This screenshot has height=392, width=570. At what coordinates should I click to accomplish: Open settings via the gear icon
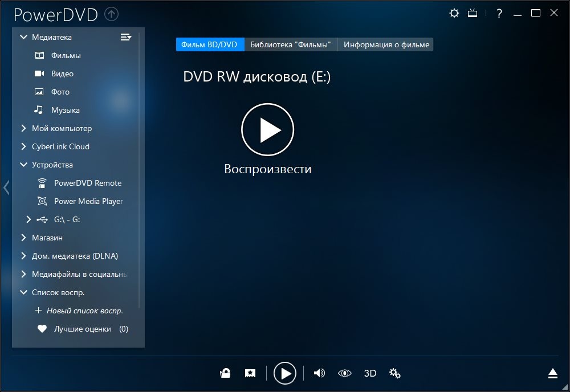454,14
